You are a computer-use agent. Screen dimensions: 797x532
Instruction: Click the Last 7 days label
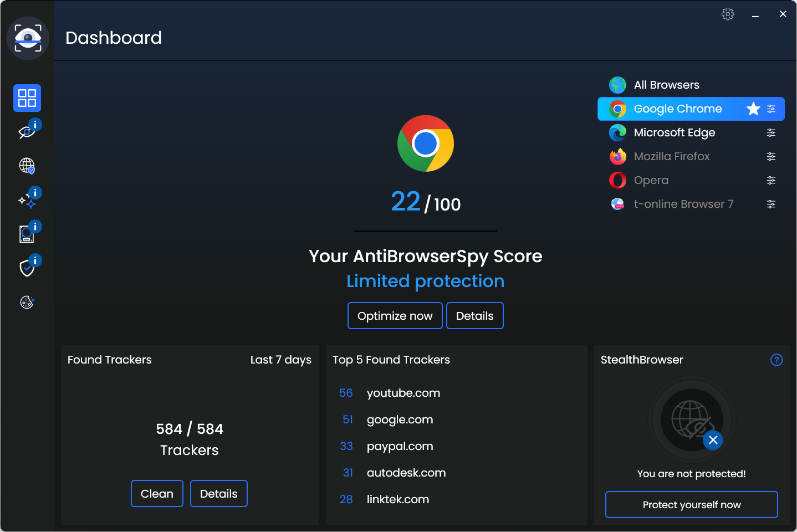pyautogui.click(x=281, y=360)
